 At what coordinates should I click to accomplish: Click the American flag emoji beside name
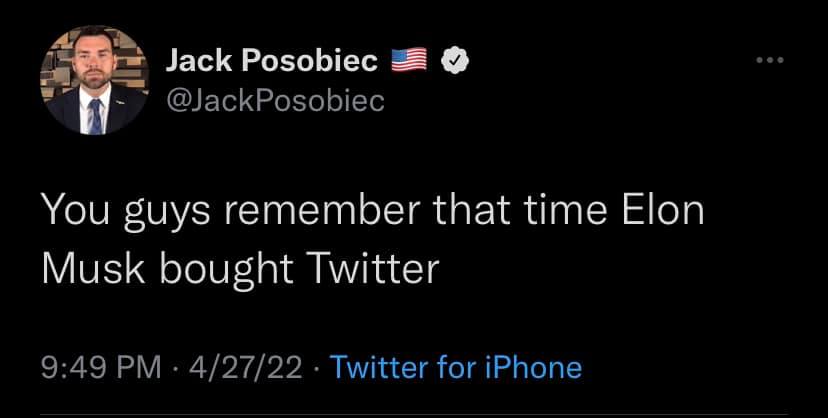[407, 62]
